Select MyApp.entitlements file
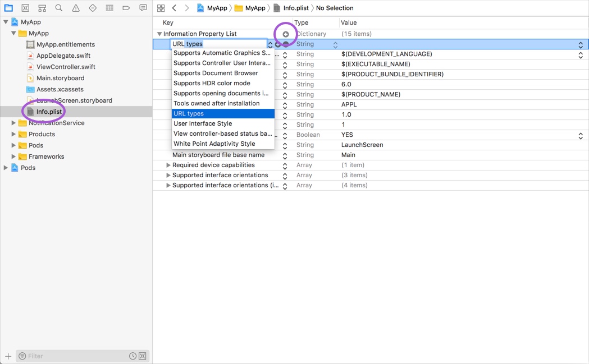The image size is (589, 364). pyautogui.click(x=65, y=45)
